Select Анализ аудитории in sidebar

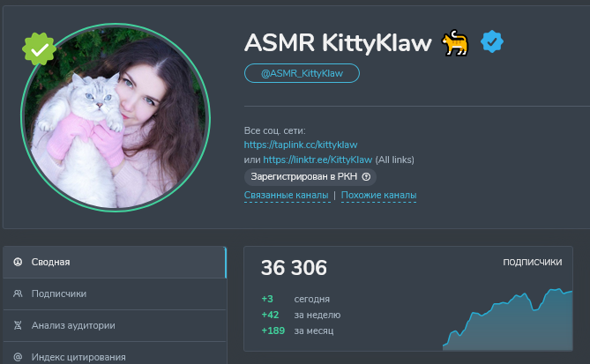click(115, 325)
